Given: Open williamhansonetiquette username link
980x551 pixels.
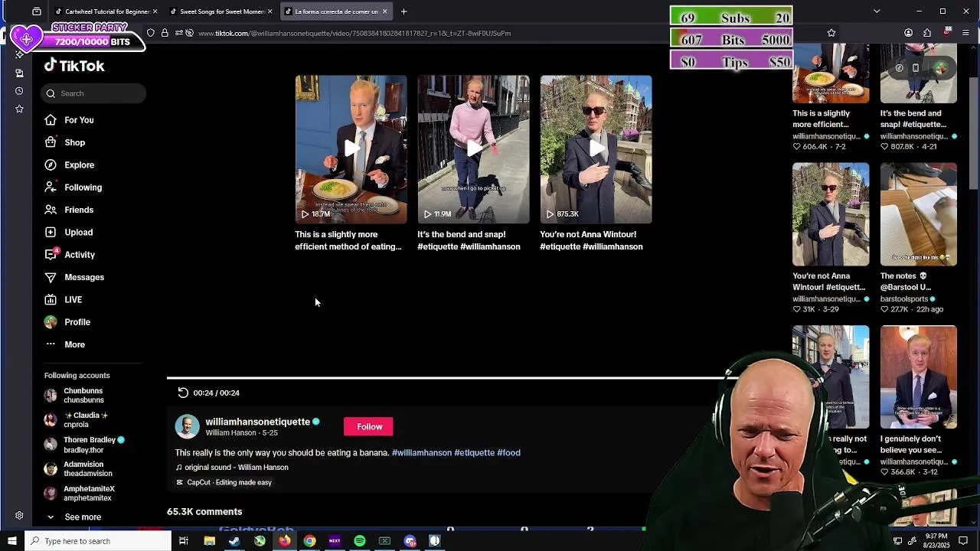Looking at the screenshot, I should point(257,422).
